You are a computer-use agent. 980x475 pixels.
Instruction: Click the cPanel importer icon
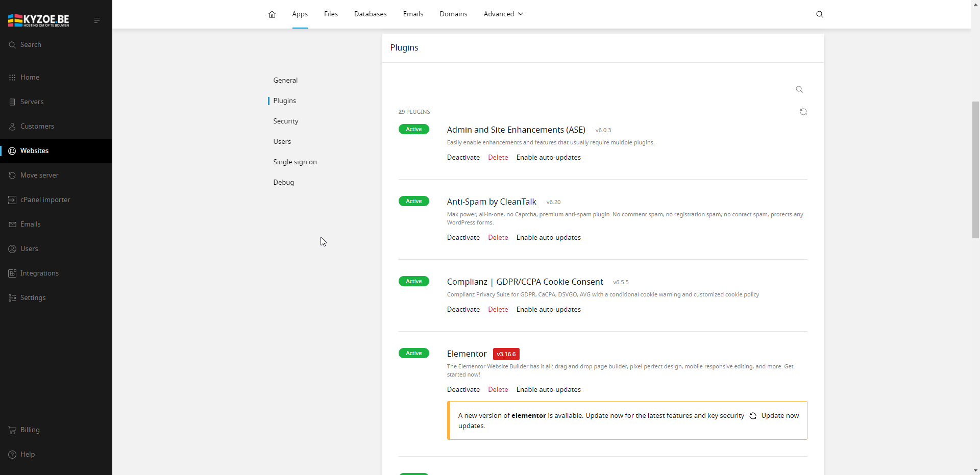coord(12,200)
